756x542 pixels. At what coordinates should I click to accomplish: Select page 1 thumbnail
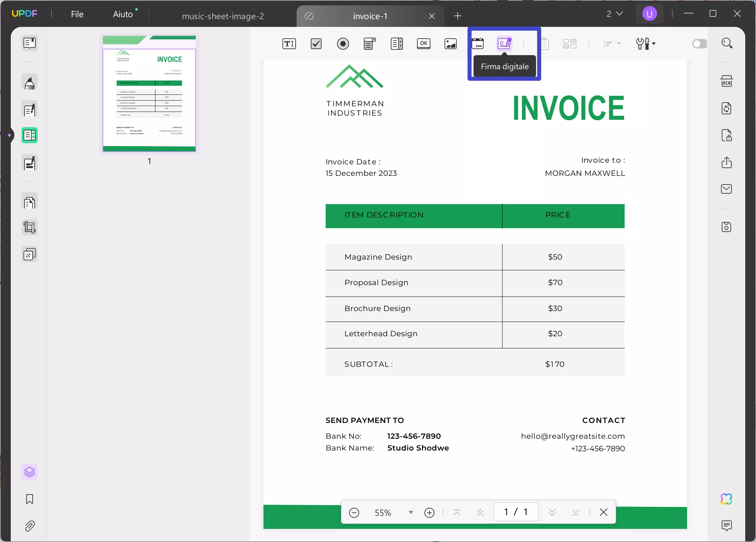pyautogui.click(x=149, y=93)
